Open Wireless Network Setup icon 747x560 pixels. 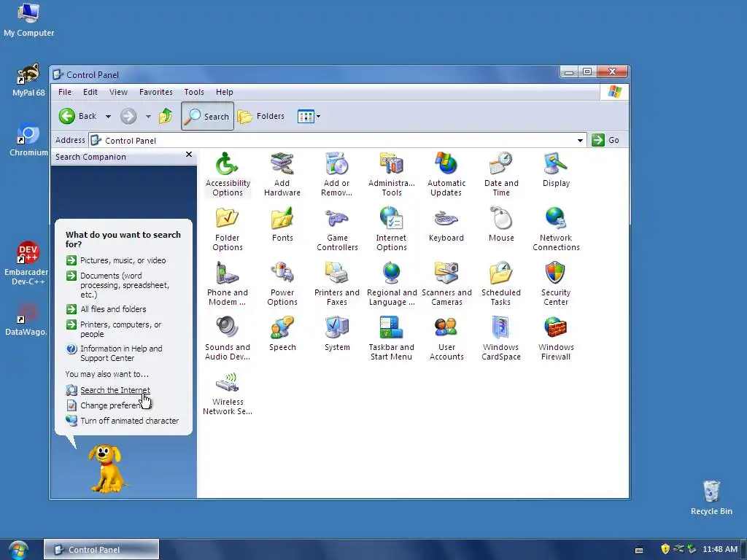pos(228,393)
